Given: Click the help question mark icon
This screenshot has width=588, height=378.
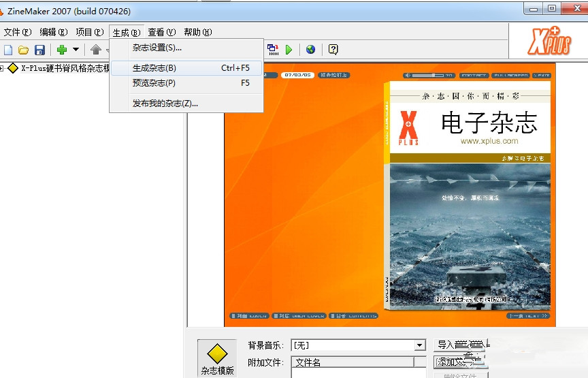Looking at the screenshot, I should [x=333, y=50].
